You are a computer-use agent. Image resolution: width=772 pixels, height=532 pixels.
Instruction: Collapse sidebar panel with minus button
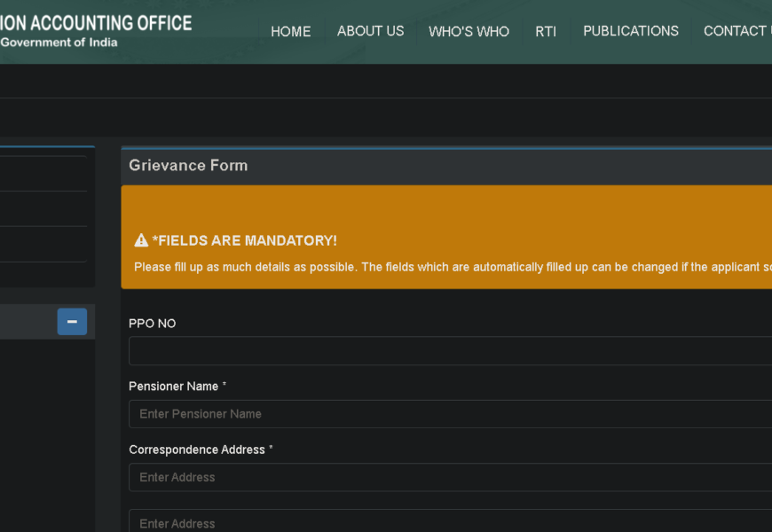(x=72, y=321)
